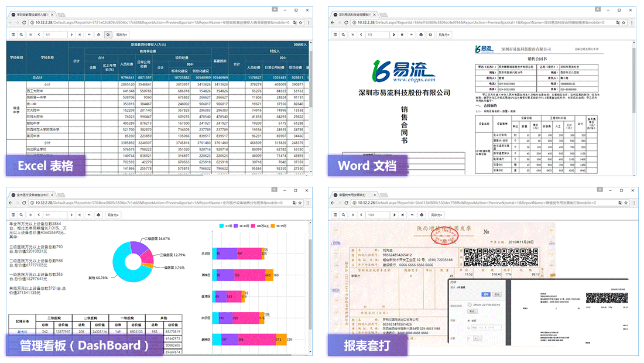Click the search icon in Word window toolbar
644x363 pixels.
[343, 35]
